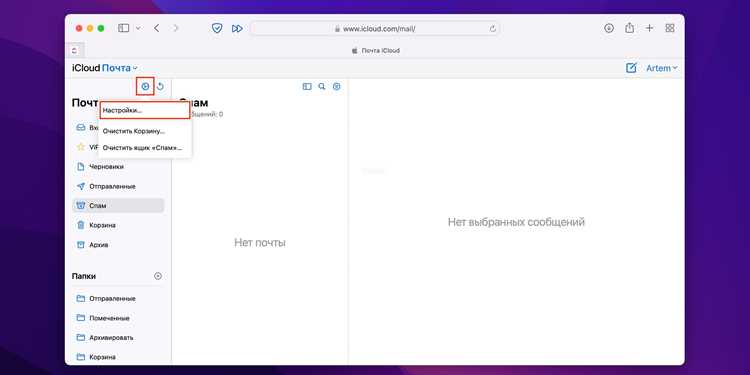This screenshot has height=375, width=750.
Task: Show Safari tab overview
Action: pyautogui.click(x=670, y=28)
